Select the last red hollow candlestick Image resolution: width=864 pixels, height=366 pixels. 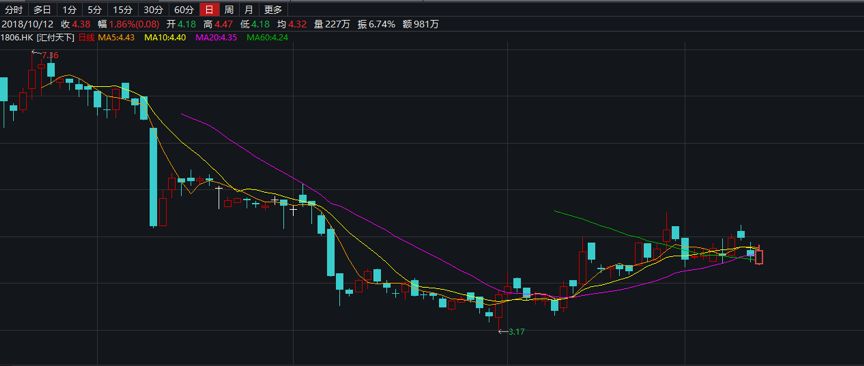(759, 256)
